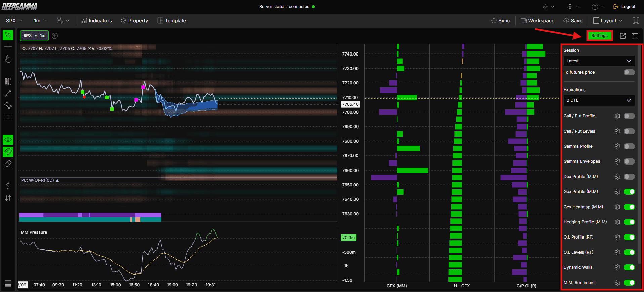Open the Indicators menu

pyautogui.click(x=96, y=21)
